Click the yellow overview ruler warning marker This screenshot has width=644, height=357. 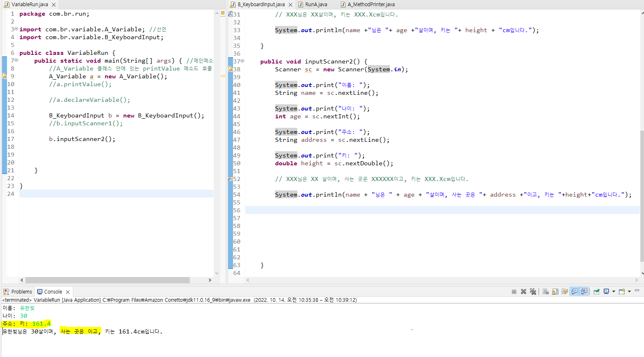tap(223, 76)
